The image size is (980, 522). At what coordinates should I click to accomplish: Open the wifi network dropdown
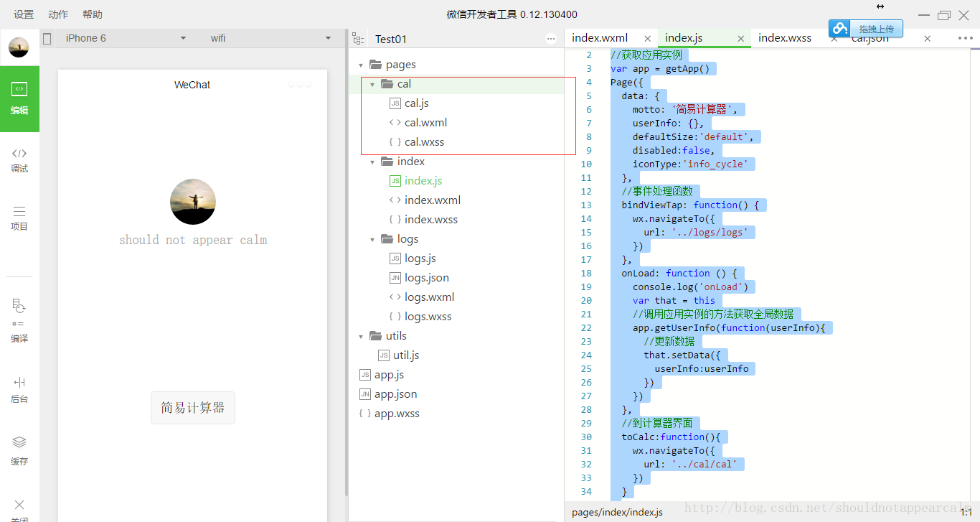(x=271, y=38)
